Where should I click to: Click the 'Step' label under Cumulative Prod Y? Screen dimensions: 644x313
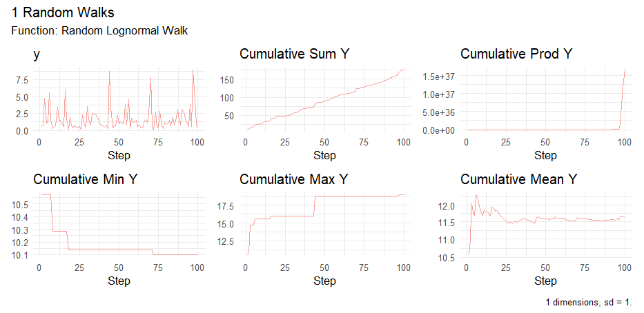pos(545,156)
